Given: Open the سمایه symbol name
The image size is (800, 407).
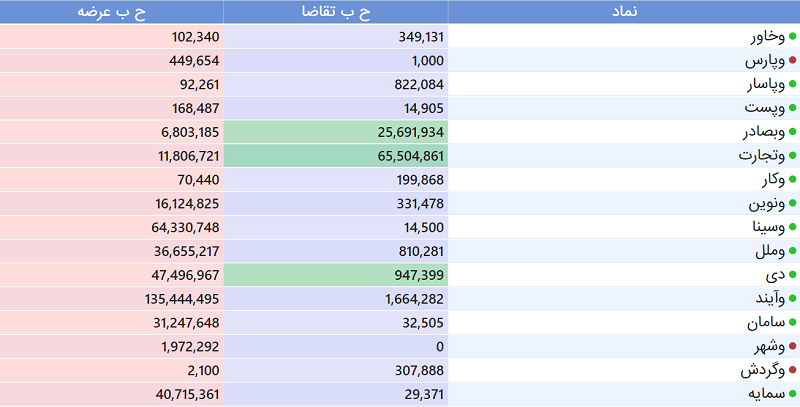Looking at the screenshot, I should click(766, 394).
